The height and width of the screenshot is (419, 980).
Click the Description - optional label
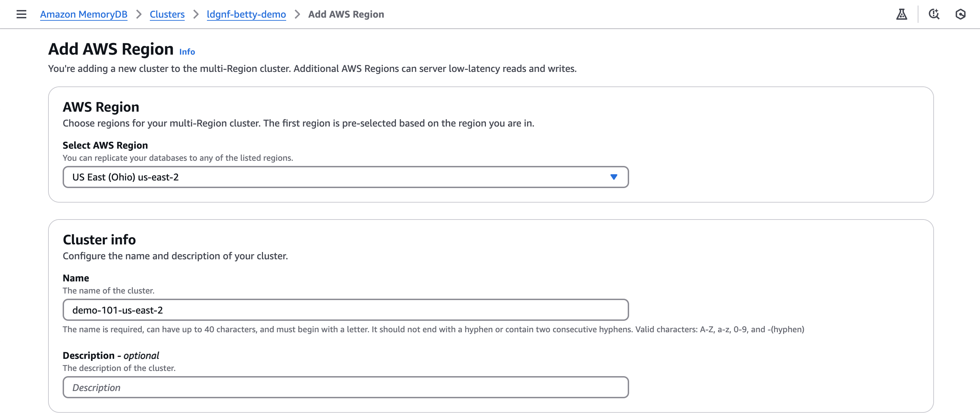coord(111,355)
